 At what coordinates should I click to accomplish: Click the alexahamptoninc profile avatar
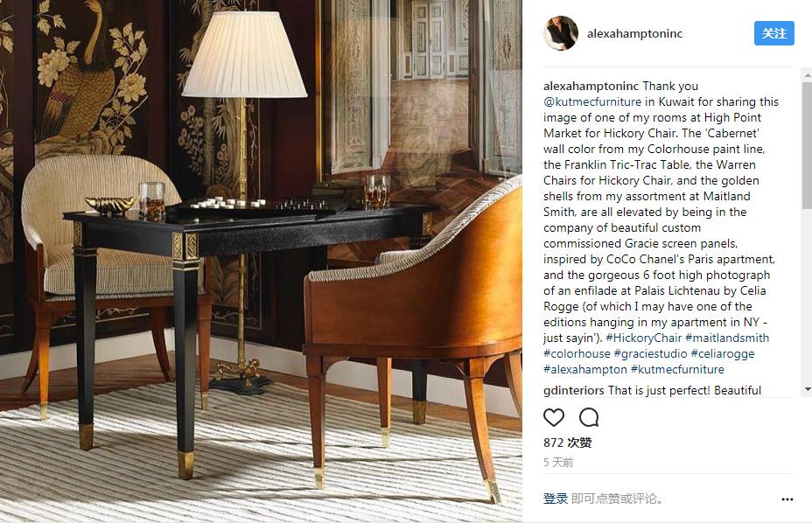[561, 33]
